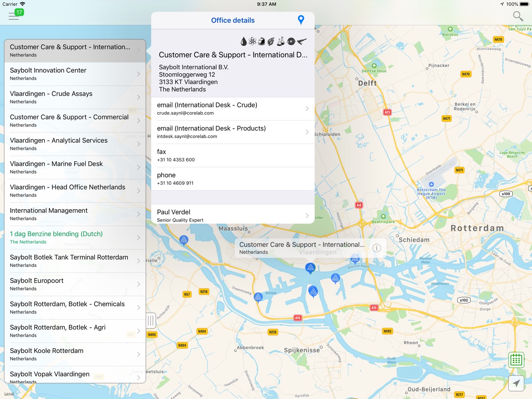Select 1 dag Benzine blending (Dutch) item
The image size is (532, 399).
point(75,238)
